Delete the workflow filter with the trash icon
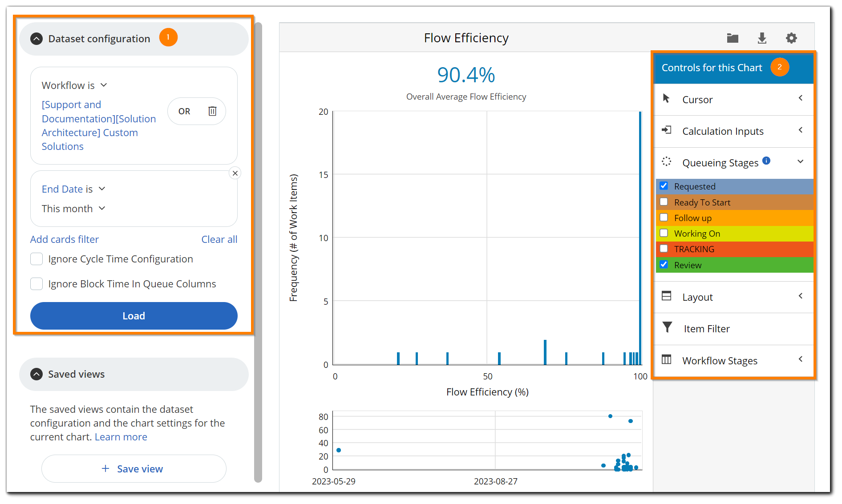This screenshot has height=504, width=842. [212, 111]
